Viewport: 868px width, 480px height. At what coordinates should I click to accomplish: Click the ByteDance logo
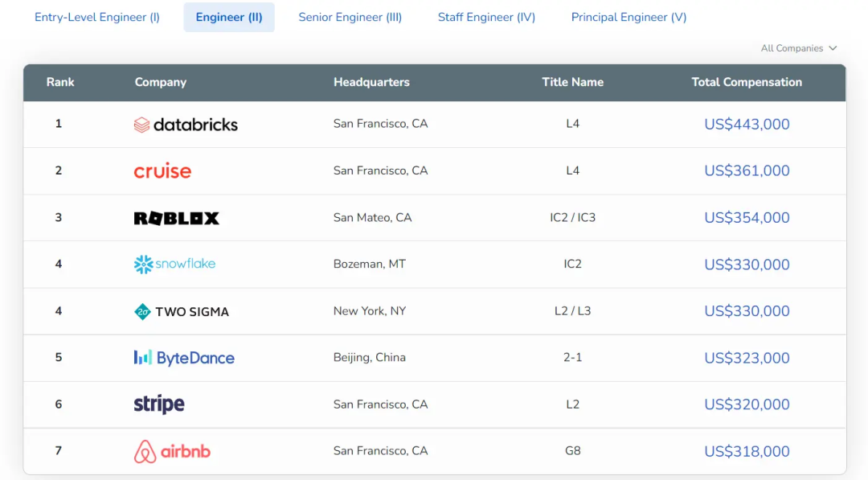(x=184, y=358)
